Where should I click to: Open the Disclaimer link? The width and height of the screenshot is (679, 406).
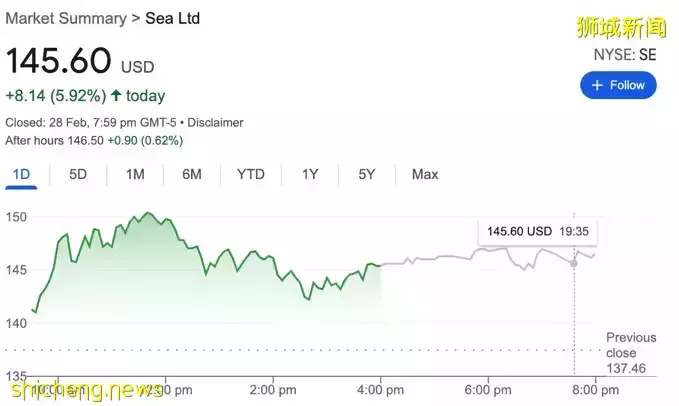click(x=217, y=123)
